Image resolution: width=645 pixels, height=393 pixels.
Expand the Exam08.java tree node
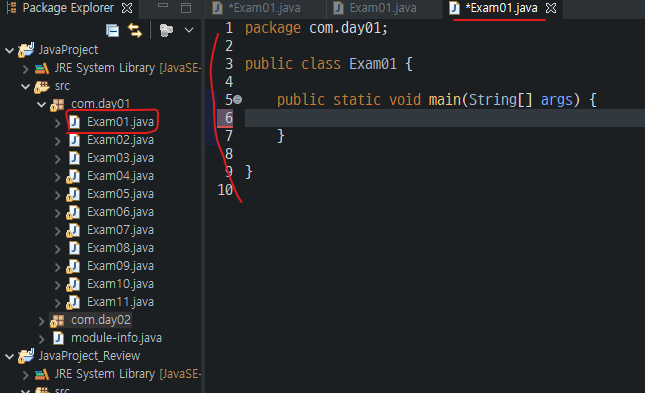pyautogui.click(x=58, y=249)
